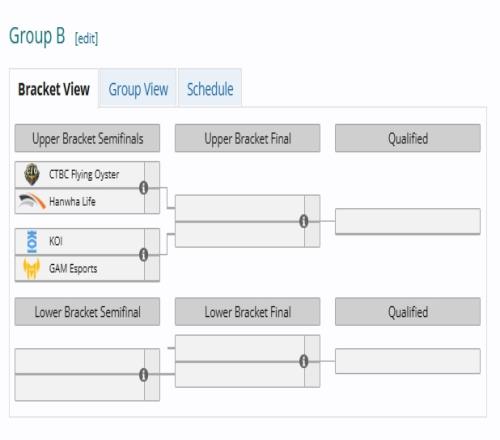Viewport: 500px width, 440px height.
Task: Click CTBC Flying Oyster team logo
Action: 32,174
